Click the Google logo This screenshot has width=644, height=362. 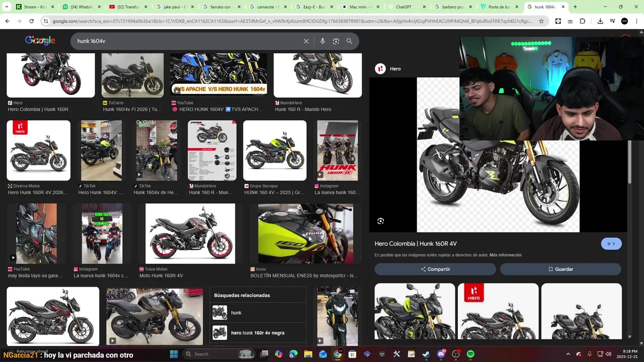[40, 41]
